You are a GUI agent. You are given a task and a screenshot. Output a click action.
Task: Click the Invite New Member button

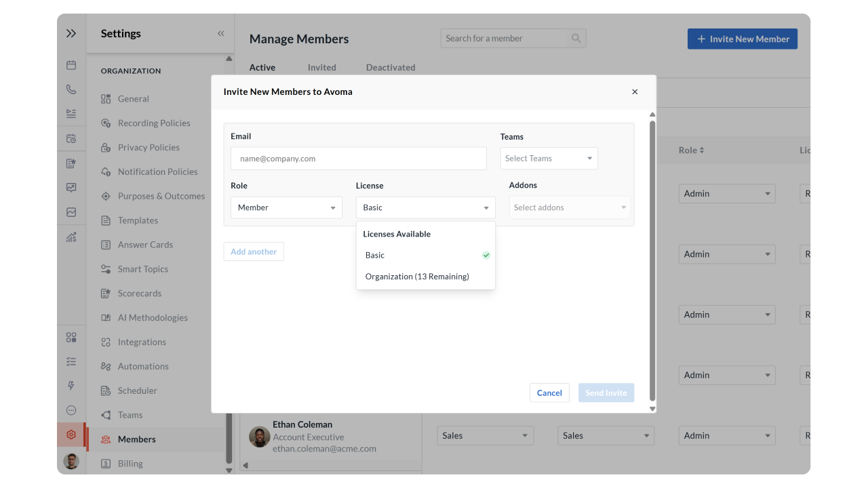pyautogui.click(x=743, y=39)
